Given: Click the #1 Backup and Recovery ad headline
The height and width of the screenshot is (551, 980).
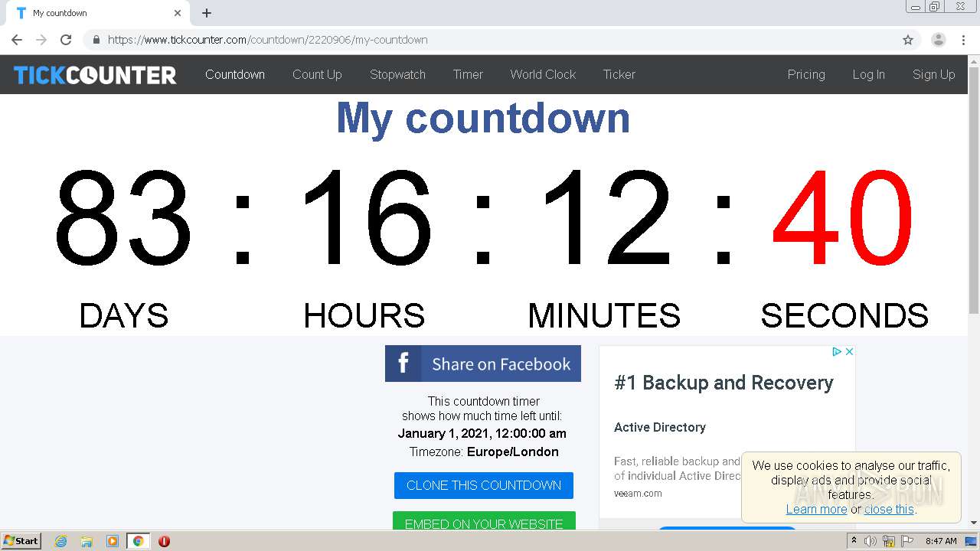Looking at the screenshot, I should tap(724, 383).
